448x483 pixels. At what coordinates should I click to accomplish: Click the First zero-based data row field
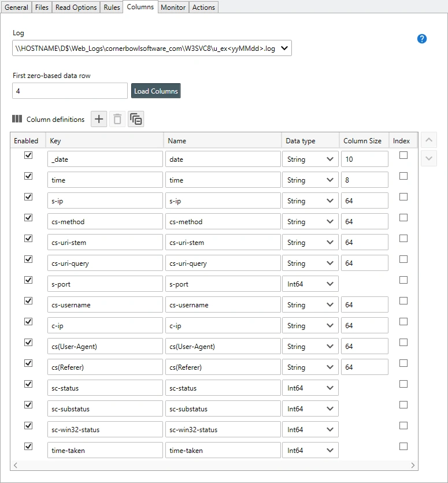coord(69,91)
